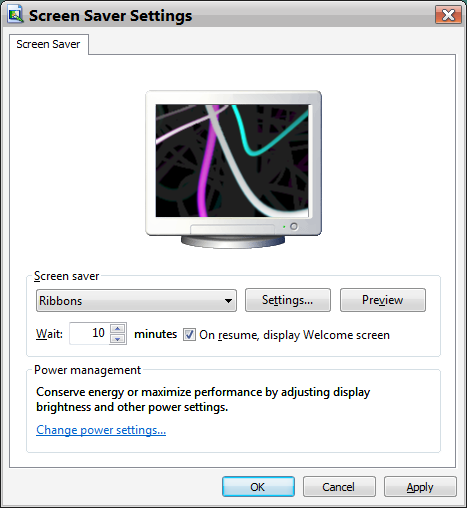The image size is (467, 508).
Task: Click the Wait minutes input field
Action: 89,333
